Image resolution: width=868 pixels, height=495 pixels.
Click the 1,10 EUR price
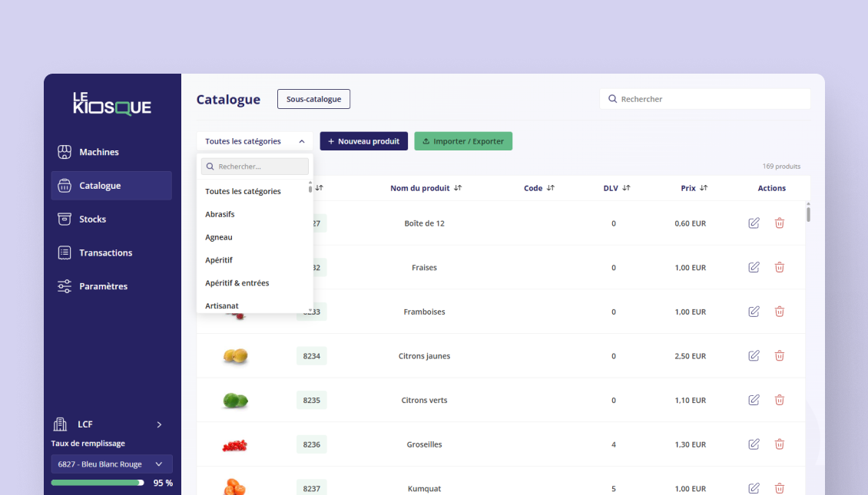(691, 400)
